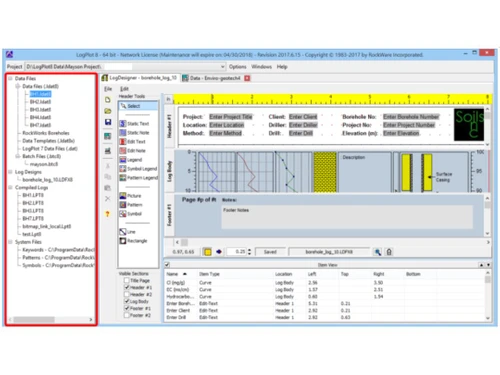
Task: Collapse the Batch Files node
Action: coord(18,156)
